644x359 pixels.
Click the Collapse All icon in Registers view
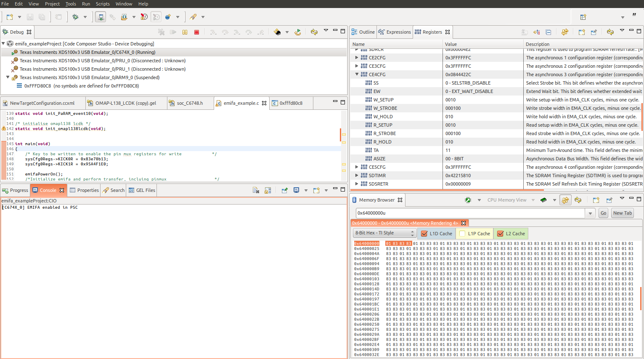(x=549, y=32)
